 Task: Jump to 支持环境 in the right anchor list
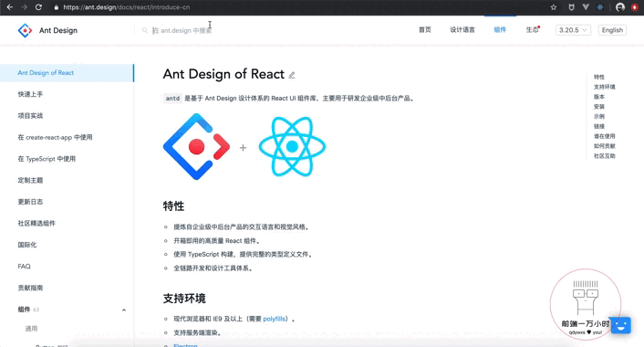point(604,87)
